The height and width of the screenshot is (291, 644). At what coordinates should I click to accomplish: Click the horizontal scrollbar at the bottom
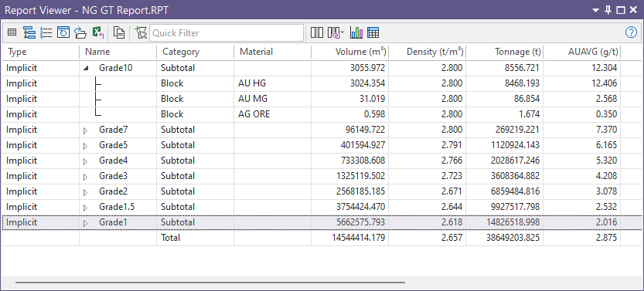pyautogui.click(x=210, y=282)
